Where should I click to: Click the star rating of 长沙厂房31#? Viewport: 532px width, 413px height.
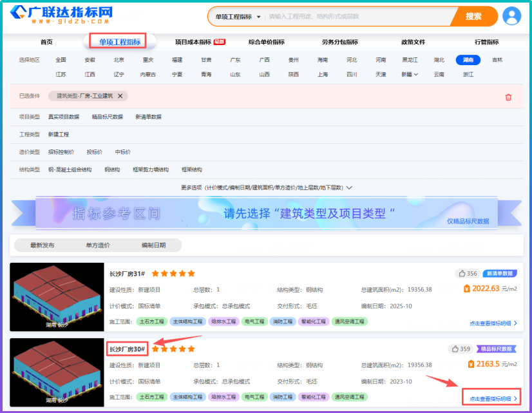173,274
